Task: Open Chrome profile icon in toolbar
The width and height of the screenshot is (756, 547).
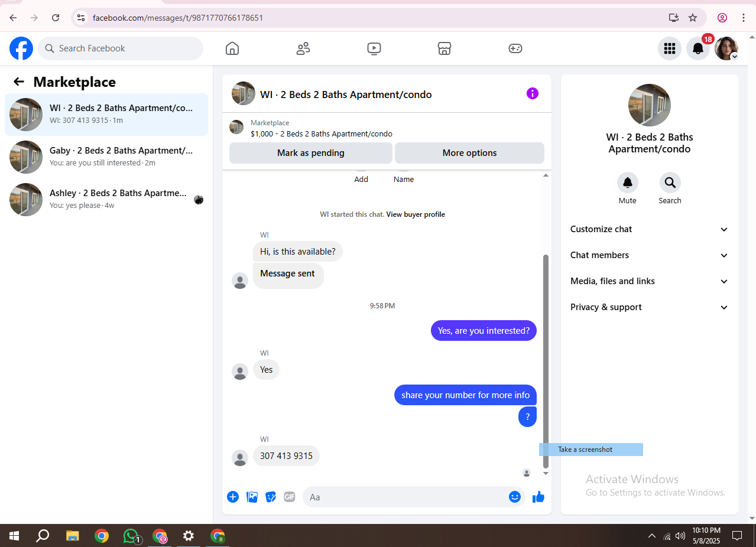Action: point(722,18)
